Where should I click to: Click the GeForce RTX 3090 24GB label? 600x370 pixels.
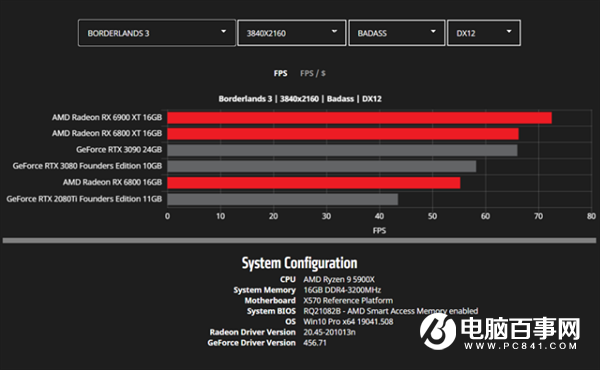point(119,150)
